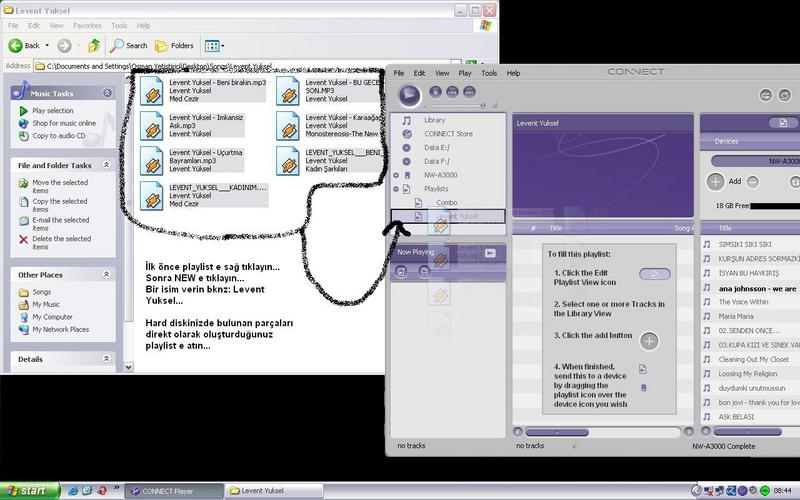Screen dimensions: 800x500
Task: Expand the Details panel in Explorer
Action: (106, 359)
